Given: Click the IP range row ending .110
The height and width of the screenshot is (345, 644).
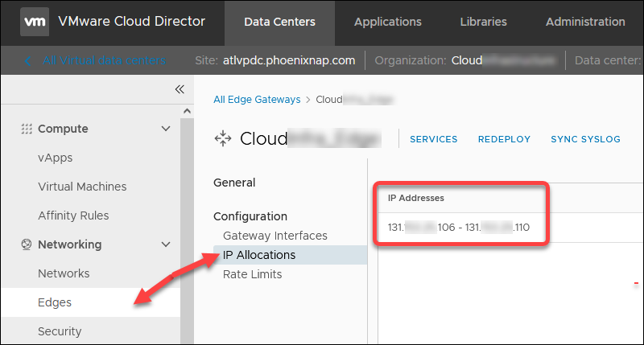Looking at the screenshot, I should pyautogui.click(x=459, y=228).
